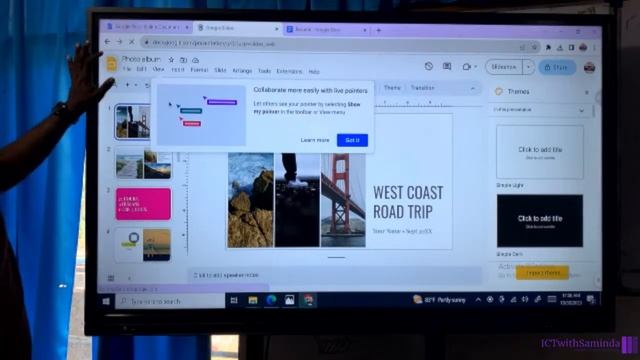This screenshot has width=640, height=360.
Task: Switch to grid view of slides
Action: 111,278
